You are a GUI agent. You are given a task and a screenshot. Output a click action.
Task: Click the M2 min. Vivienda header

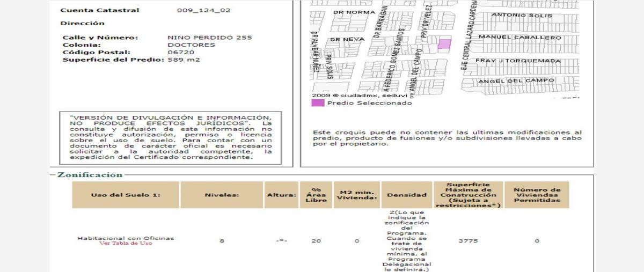[x=357, y=195]
